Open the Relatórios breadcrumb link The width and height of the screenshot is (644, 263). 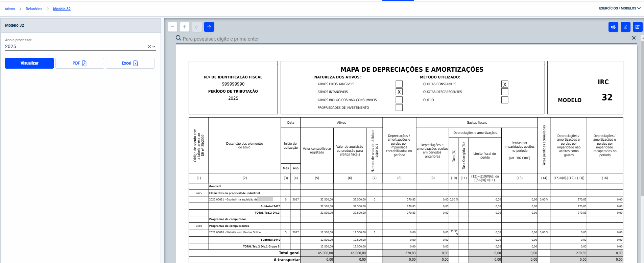tap(34, 9)
